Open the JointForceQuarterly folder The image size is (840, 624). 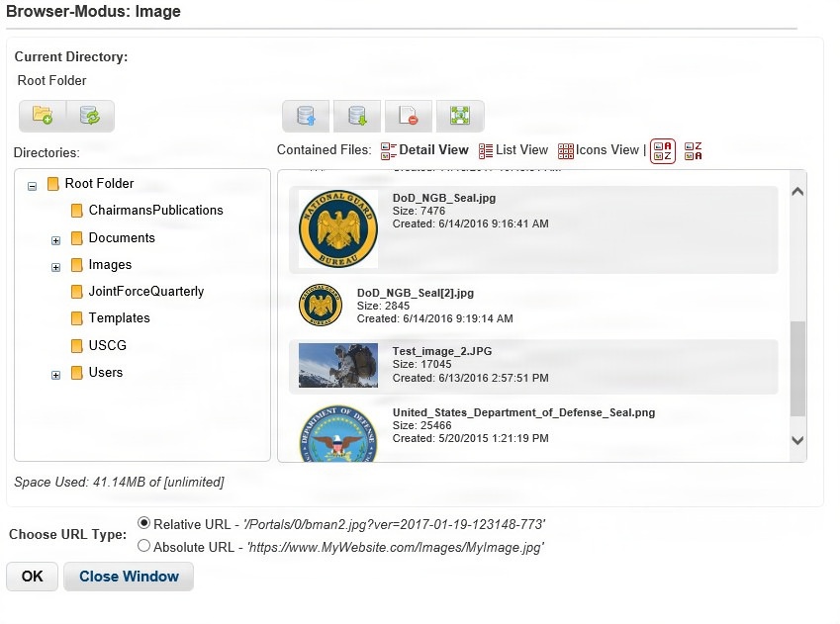click(146, 292)
